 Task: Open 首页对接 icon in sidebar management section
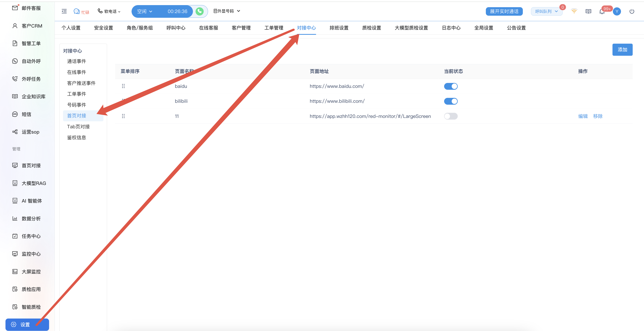[15, 165]
